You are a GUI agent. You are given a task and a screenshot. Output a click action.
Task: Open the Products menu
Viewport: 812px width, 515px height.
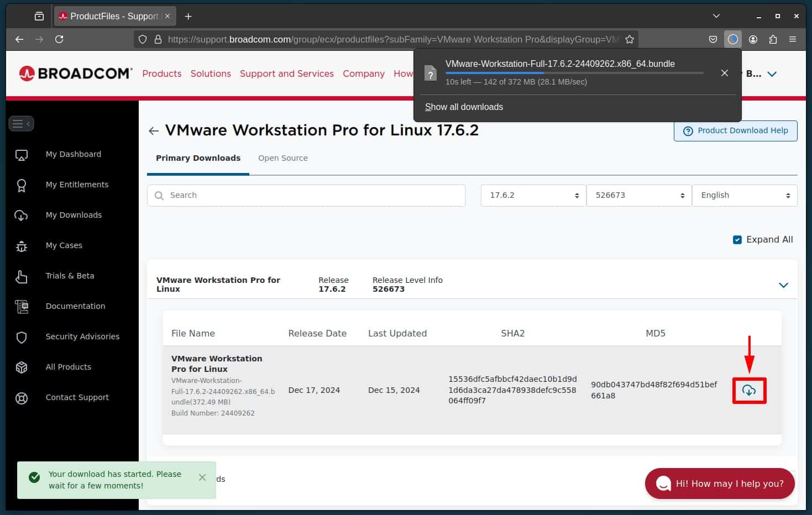pyautogui.click(x=161, y=73)
